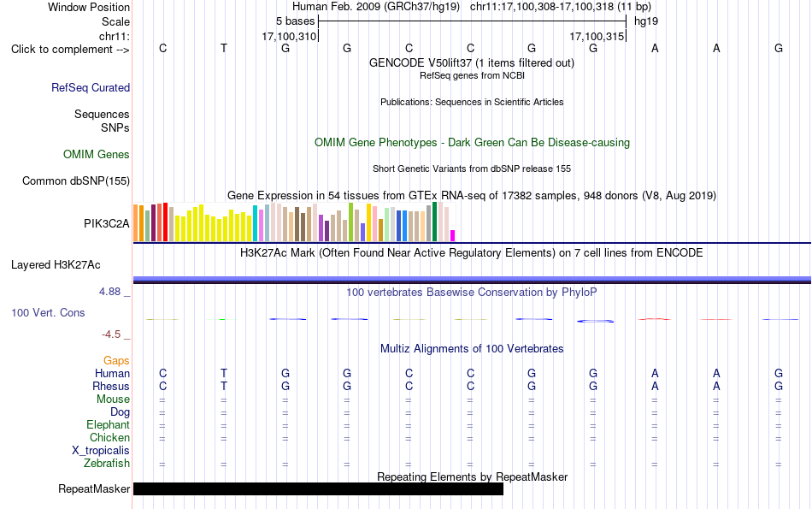This screenshot has height=509, width=812.
Task: Click the Human species row label
Action: pyautogui.click(x=112, y=373)
